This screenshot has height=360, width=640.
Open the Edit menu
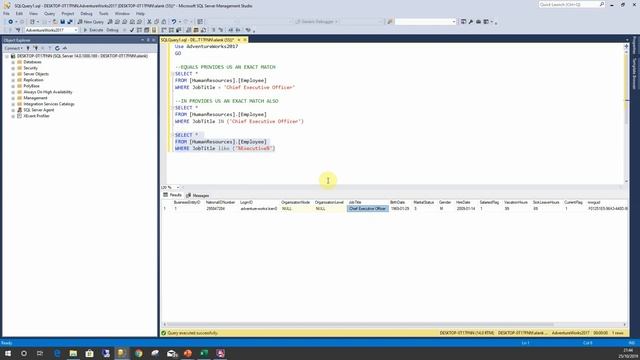(x=19, y=13)
